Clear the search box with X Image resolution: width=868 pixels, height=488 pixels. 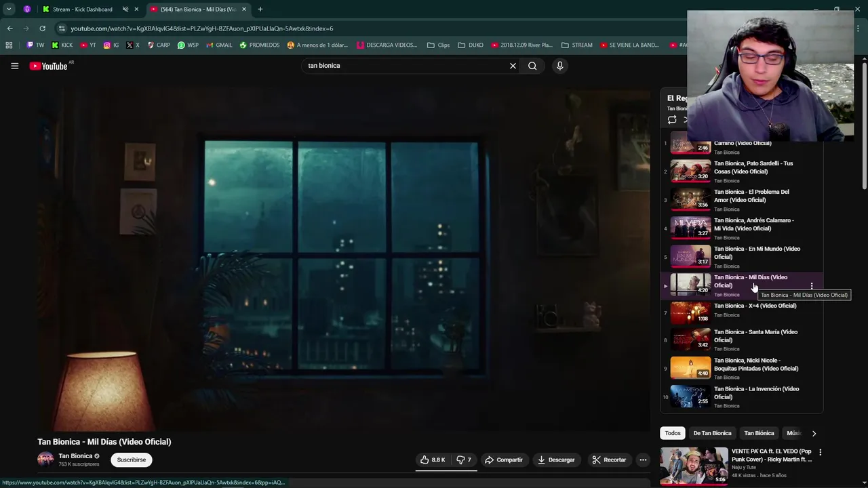(x=513, y=66)
